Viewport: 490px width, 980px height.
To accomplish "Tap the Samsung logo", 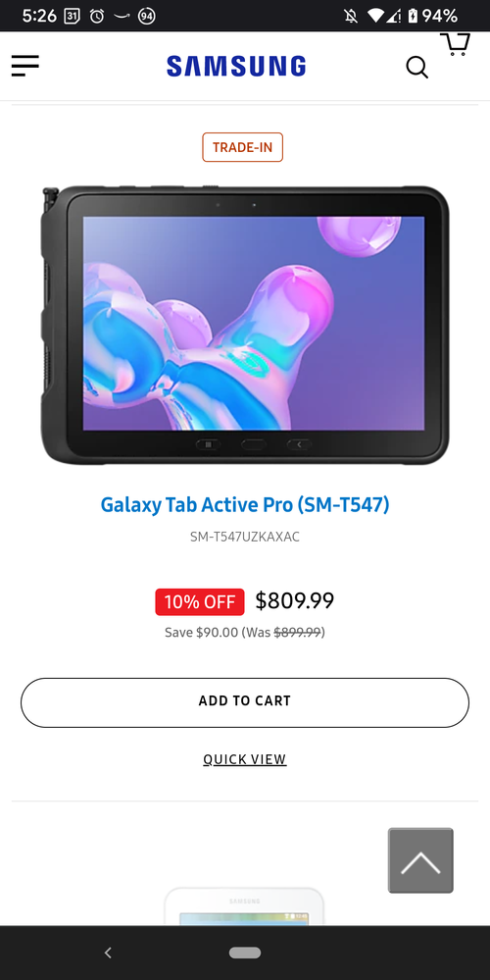I will 236,67.
